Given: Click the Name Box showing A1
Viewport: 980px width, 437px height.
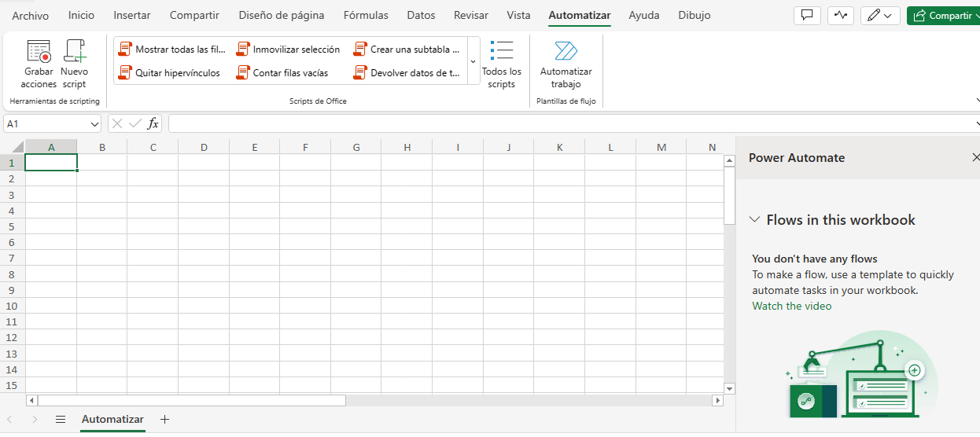Looking at the screenshot, I should [46, 124].
